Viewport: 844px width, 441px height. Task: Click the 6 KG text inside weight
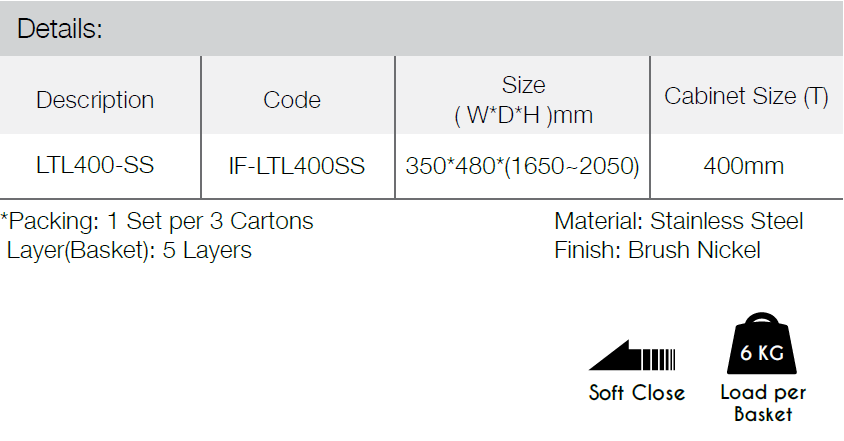click(x=762, y=353)
